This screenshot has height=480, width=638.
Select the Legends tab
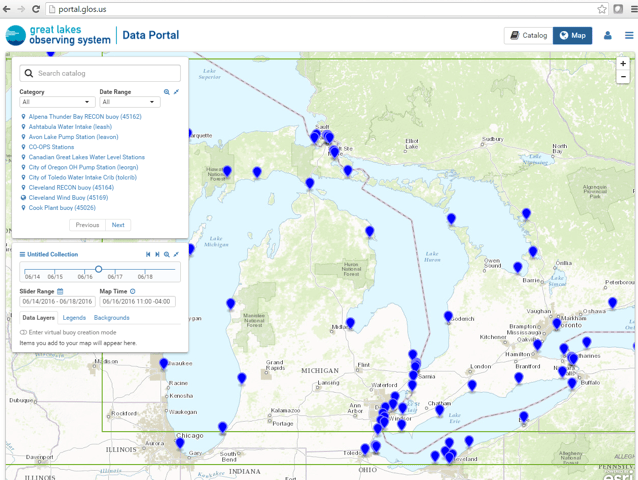click(x=74, y=318)
